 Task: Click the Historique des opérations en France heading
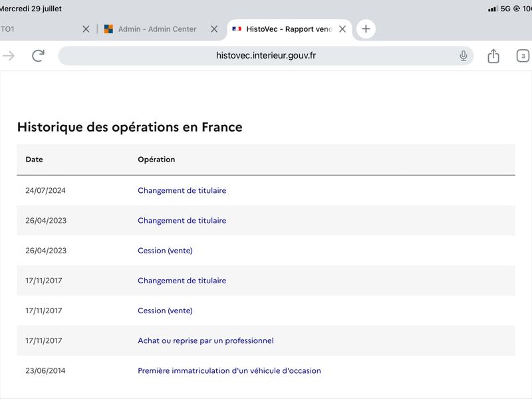130,127
